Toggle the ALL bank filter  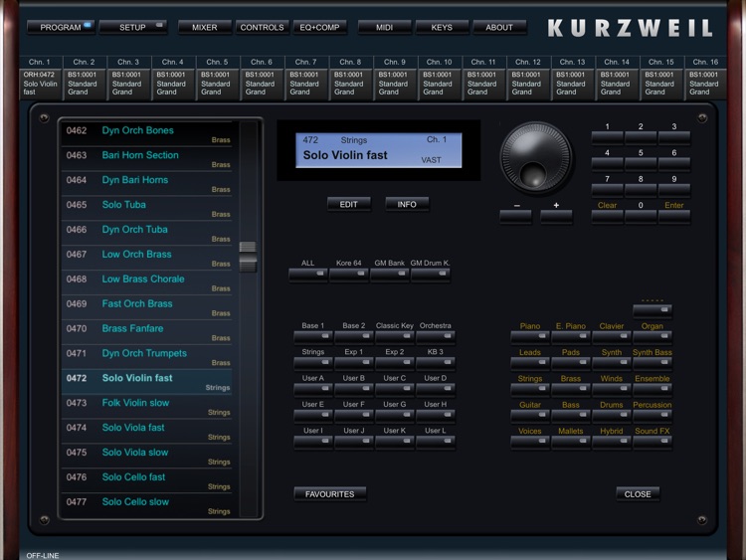tap(307, 275)
